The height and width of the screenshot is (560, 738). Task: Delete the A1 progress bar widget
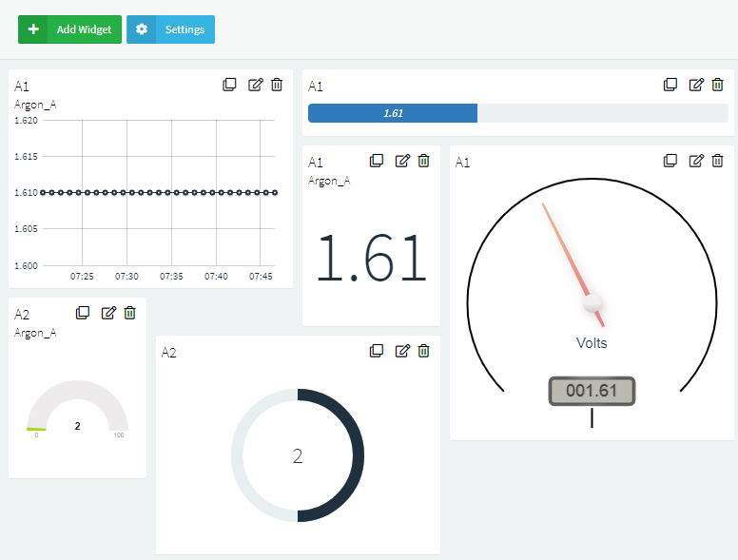(717, 85)
